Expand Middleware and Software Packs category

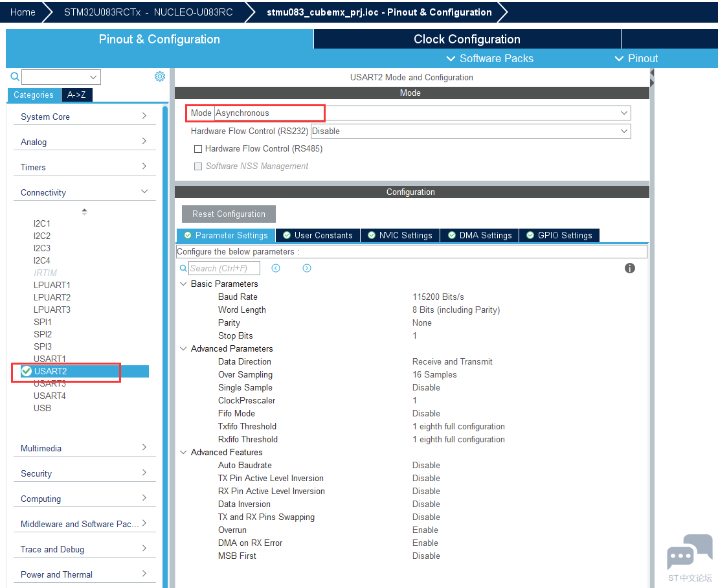coord(85,523)
